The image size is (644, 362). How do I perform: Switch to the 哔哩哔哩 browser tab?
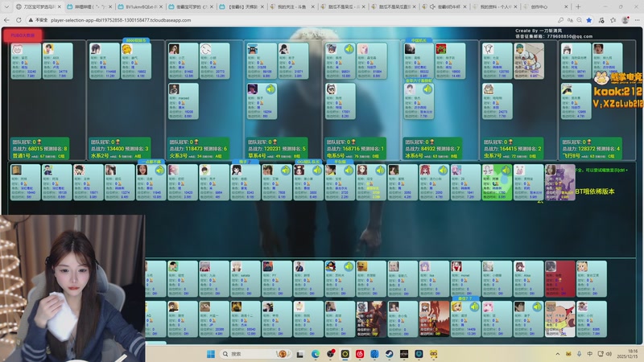(89, 6)
